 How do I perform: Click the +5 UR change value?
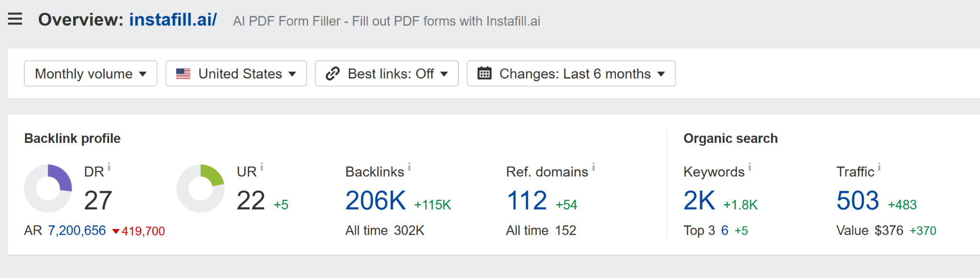tap(281, 205)
